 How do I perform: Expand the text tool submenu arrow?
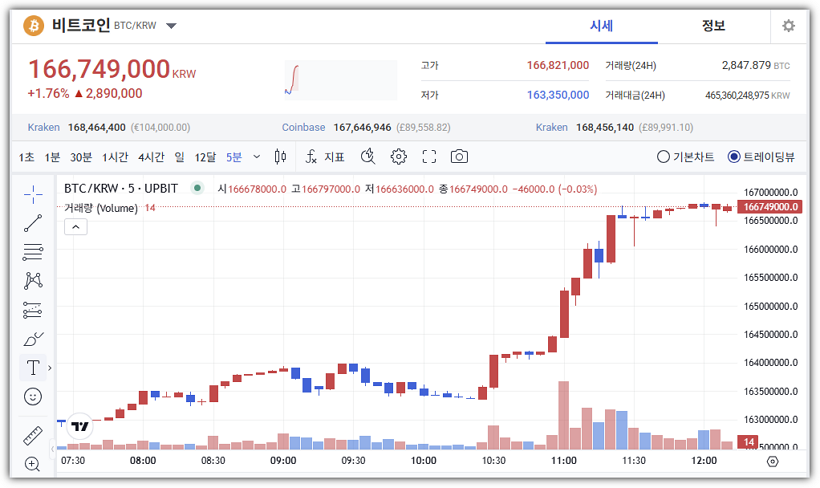(50, 368)
